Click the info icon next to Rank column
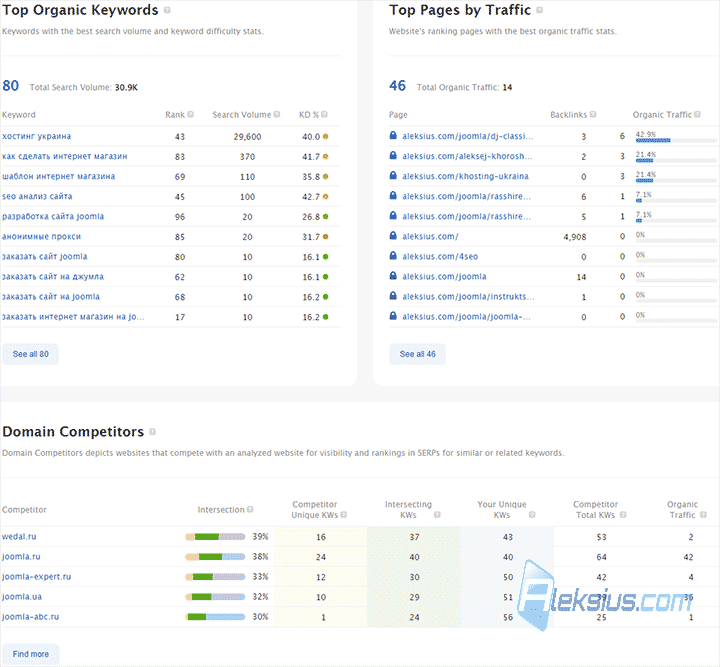Image resolution: width=720 pixels, height=667 pixels. click(191, 114)
